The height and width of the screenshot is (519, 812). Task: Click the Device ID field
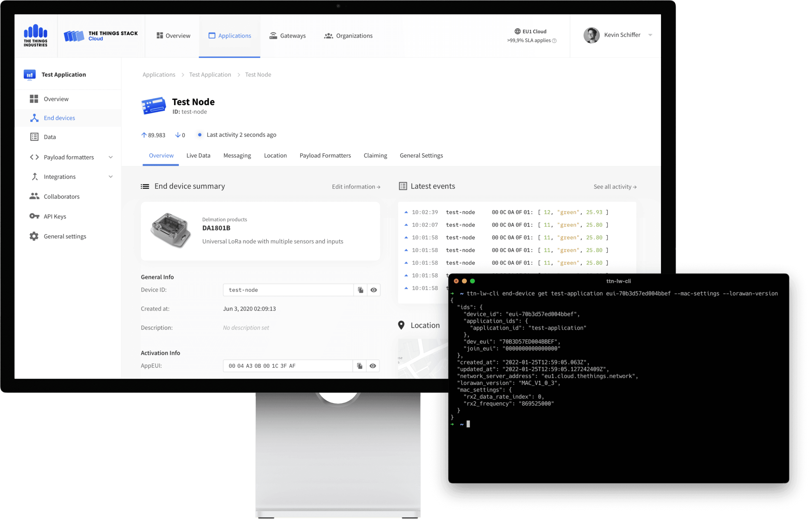tap(288, 290)
